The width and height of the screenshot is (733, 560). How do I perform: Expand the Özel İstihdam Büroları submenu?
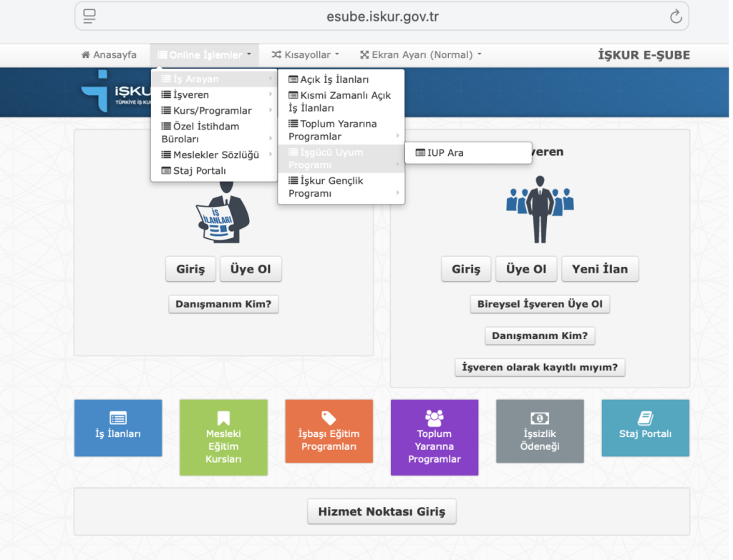pos(214,132)
